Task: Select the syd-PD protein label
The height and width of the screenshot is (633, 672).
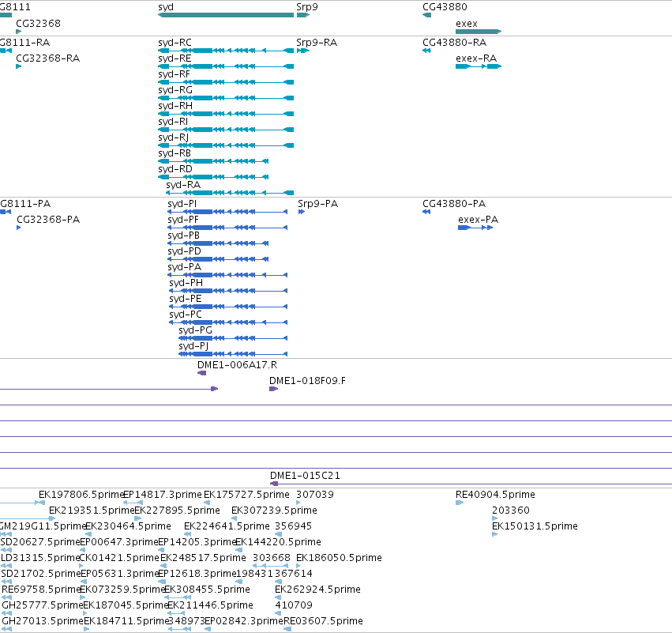Action: point(184,251)
